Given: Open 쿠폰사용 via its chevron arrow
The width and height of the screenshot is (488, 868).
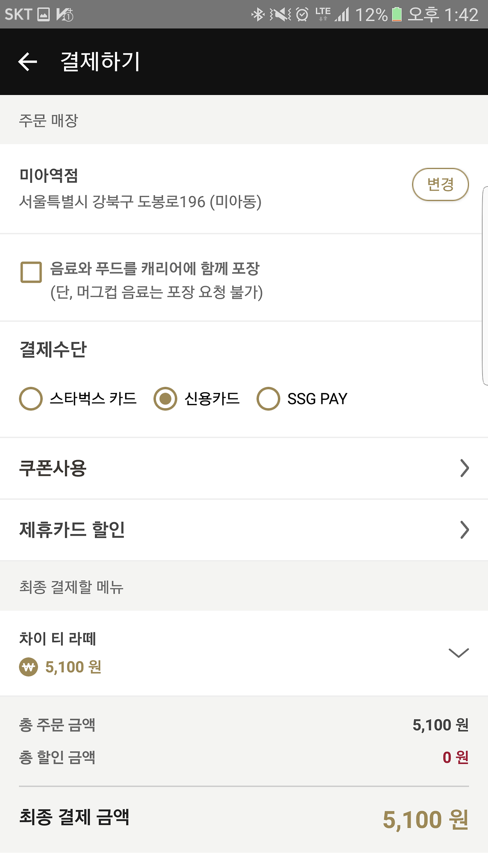Looking at the screenshot, I should click(x=464, y=468).
